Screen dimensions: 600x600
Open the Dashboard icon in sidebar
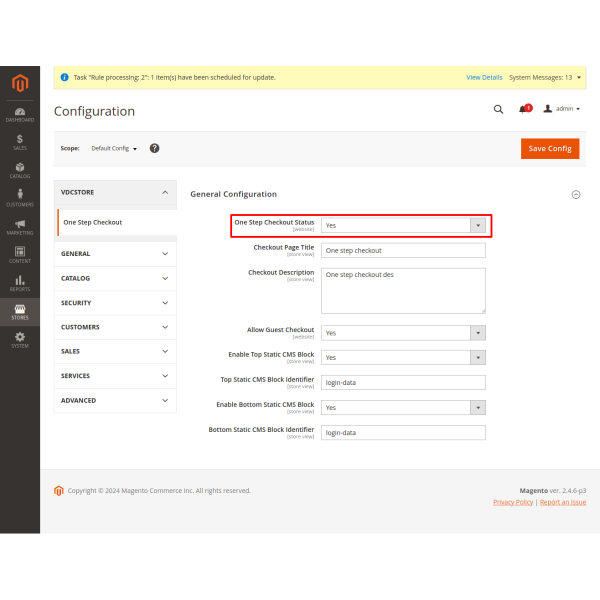(20, 111)
